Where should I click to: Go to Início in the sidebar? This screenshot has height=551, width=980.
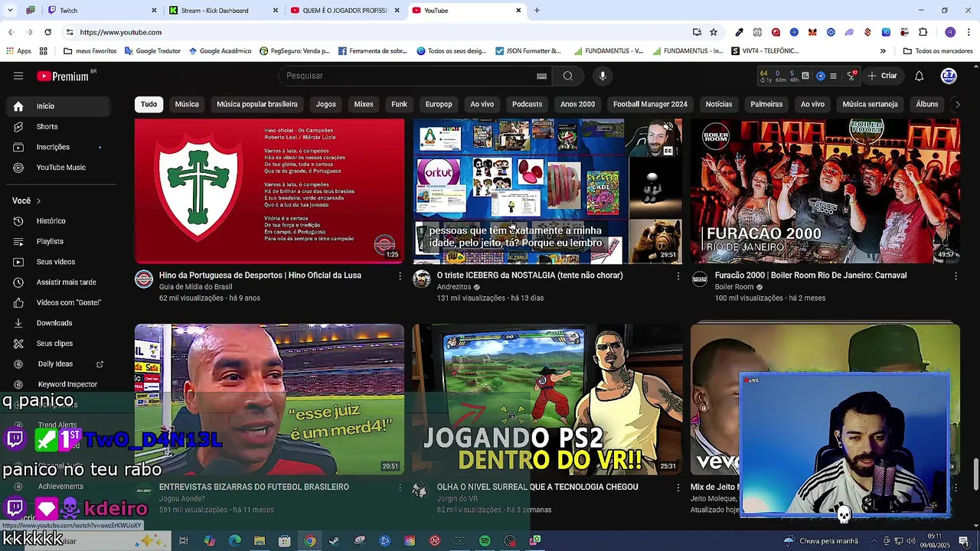coord(60,106)
